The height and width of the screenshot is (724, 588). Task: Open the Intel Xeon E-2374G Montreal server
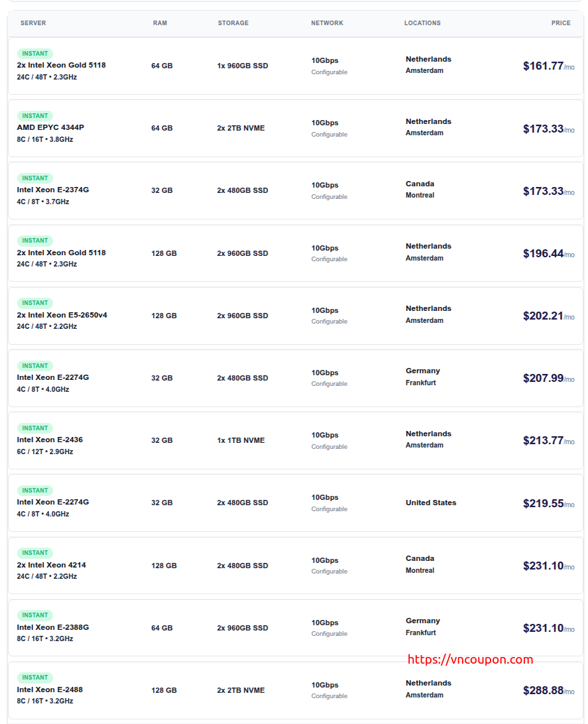[x=53, y=190]
